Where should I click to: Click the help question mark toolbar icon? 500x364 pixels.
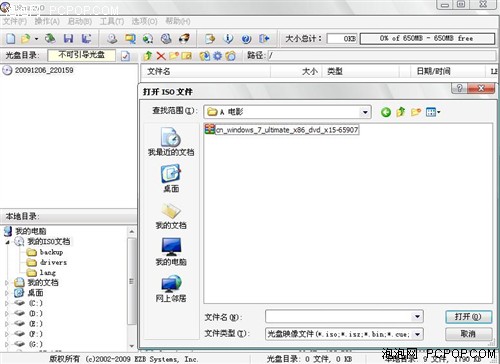pyautogui.click(x=246, y=39)
